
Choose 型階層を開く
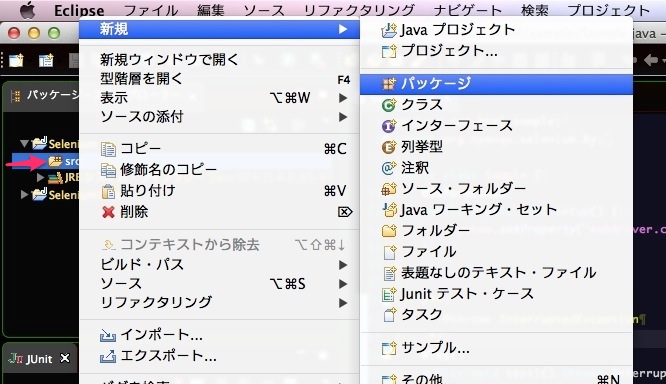pos(142,79)
